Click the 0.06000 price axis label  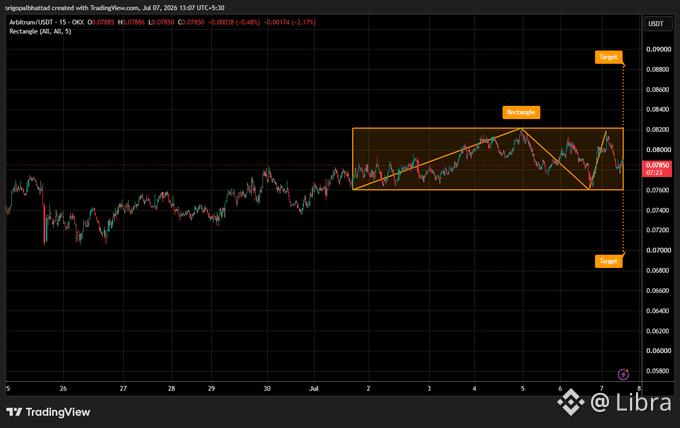click(x=658, y=351)
